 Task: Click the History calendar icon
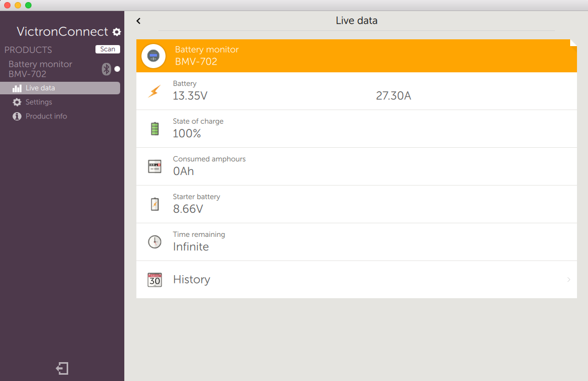click(x=154, y=280)
